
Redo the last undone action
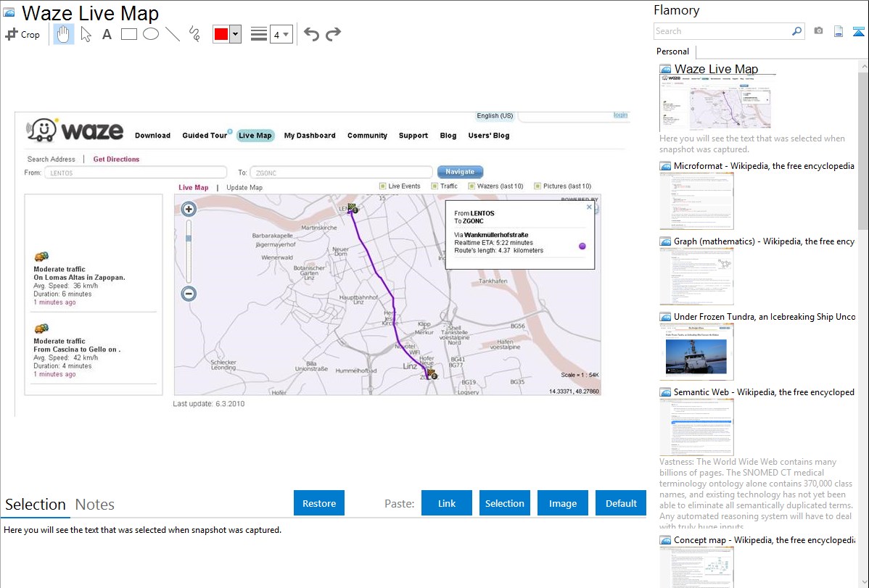click(333, 34)
